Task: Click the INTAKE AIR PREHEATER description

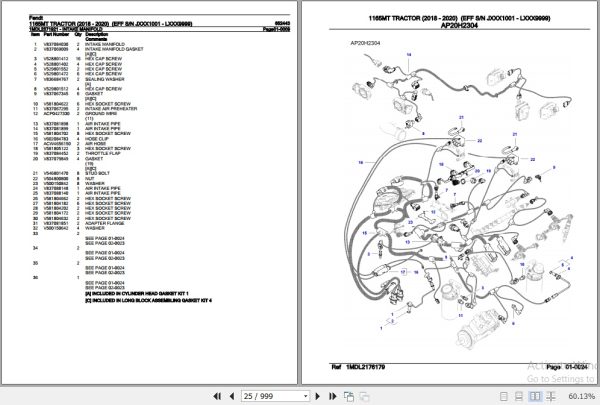Action: [x=111, y=109]
